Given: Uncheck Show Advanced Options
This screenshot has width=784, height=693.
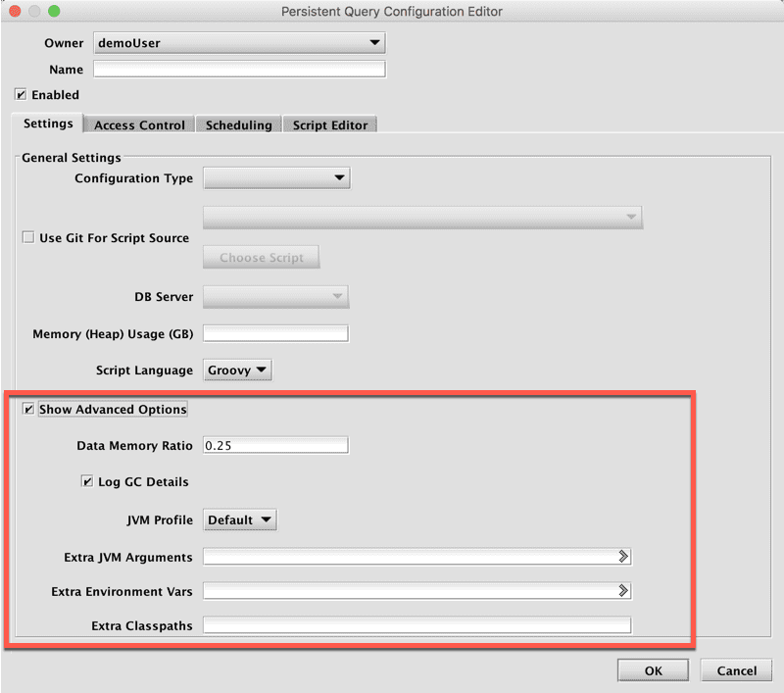Looking at the screenshot, I should pyautogui.click(x=28, y=409).
